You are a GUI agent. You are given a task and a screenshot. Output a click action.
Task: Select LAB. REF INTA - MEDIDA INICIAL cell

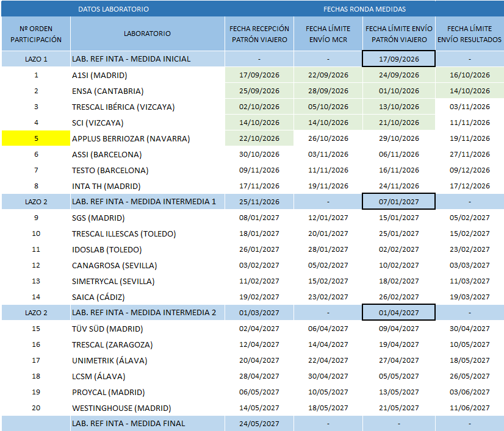point(147,59)
